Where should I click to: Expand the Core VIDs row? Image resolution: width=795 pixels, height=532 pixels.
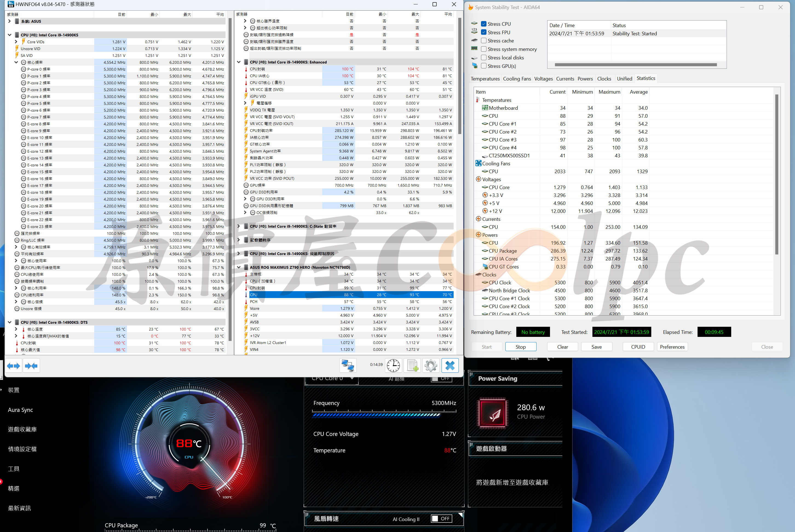tap(16, 42)
